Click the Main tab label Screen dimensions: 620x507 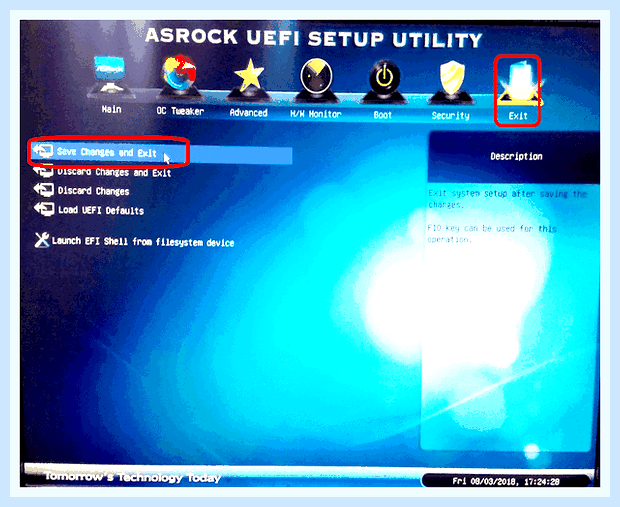tap(112, 109)
